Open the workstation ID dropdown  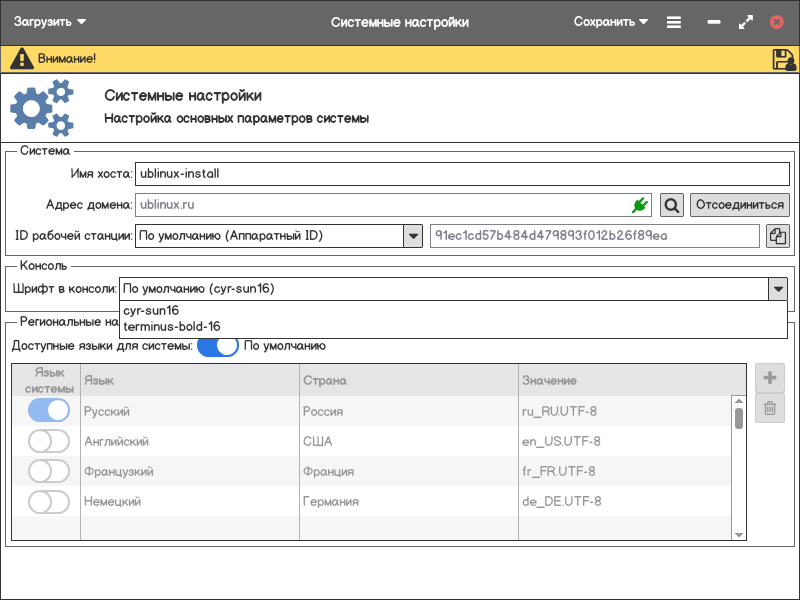(x=412, y=236)
